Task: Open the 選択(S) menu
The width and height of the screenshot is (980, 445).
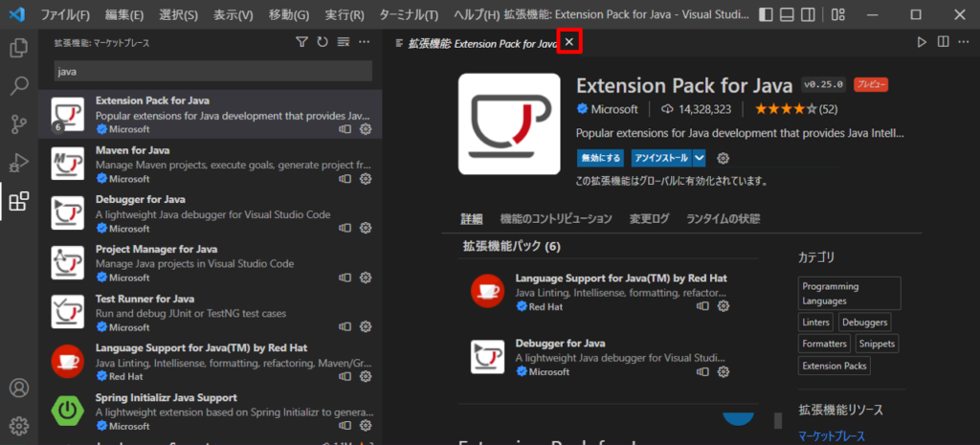Action: (x=179, y=14)
